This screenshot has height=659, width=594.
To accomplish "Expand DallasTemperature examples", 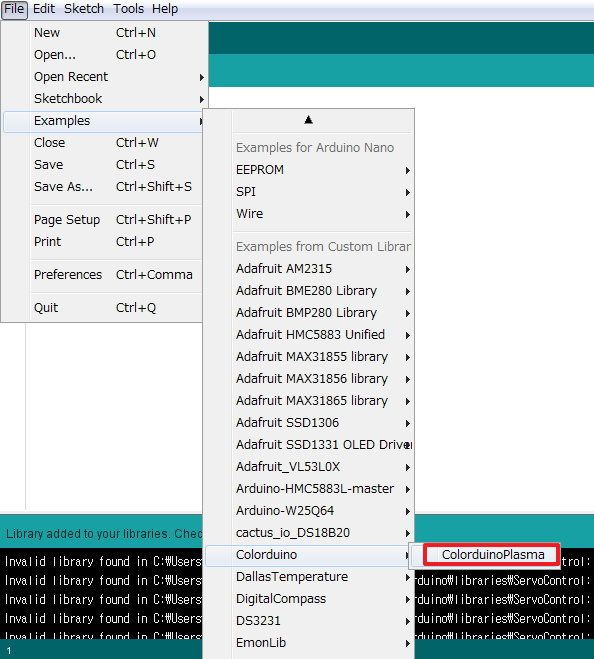I will (309, 577).
